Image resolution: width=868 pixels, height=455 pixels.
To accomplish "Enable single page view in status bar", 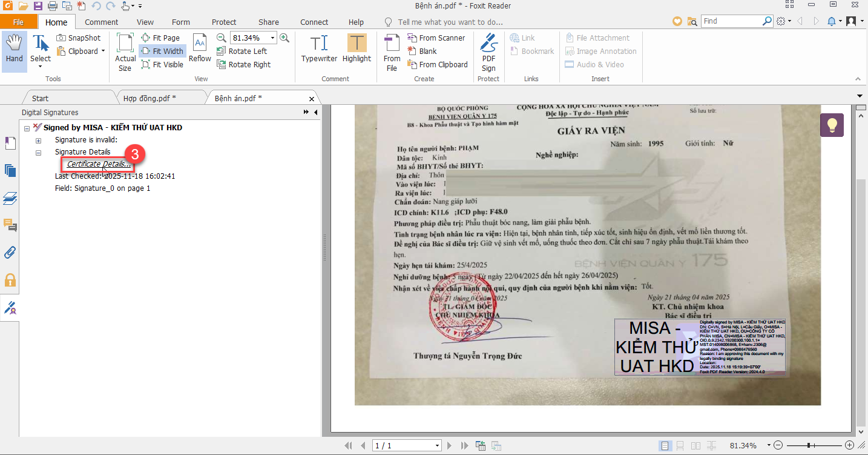I will pos(665,446).
